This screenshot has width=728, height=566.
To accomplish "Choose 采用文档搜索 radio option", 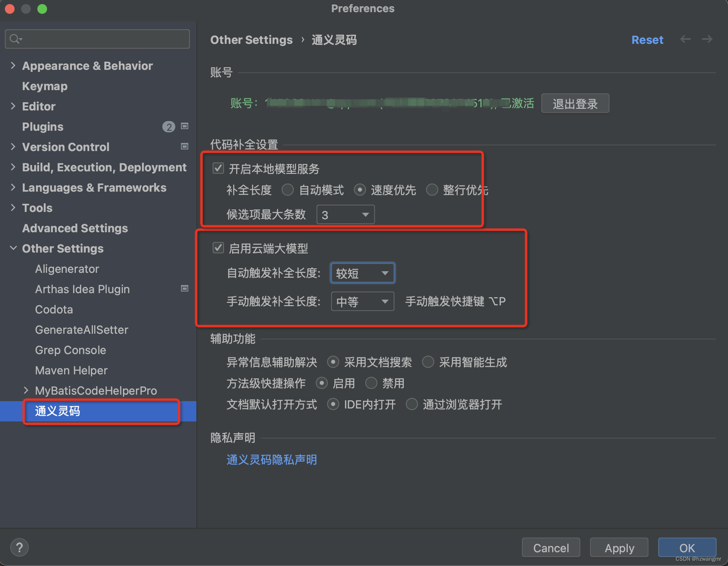I will point(333,362).
